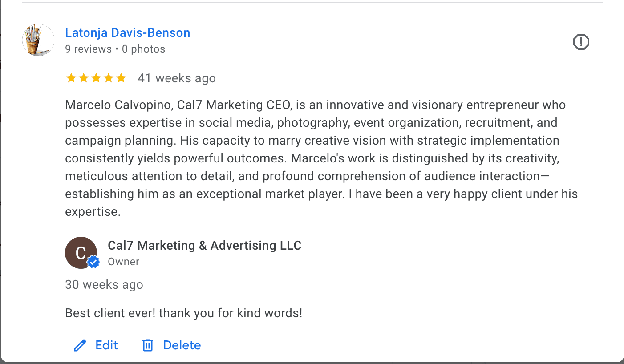
Task: Click the 41 weeks ago timestamp
Action: [177, 78]
